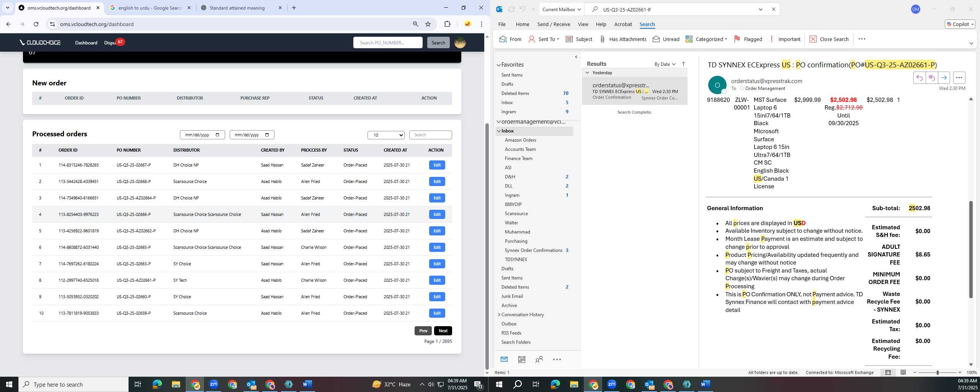This screenshot has width=980, height=392.
Task: Click the Processed orders Search field
Action: coord(430,135)
